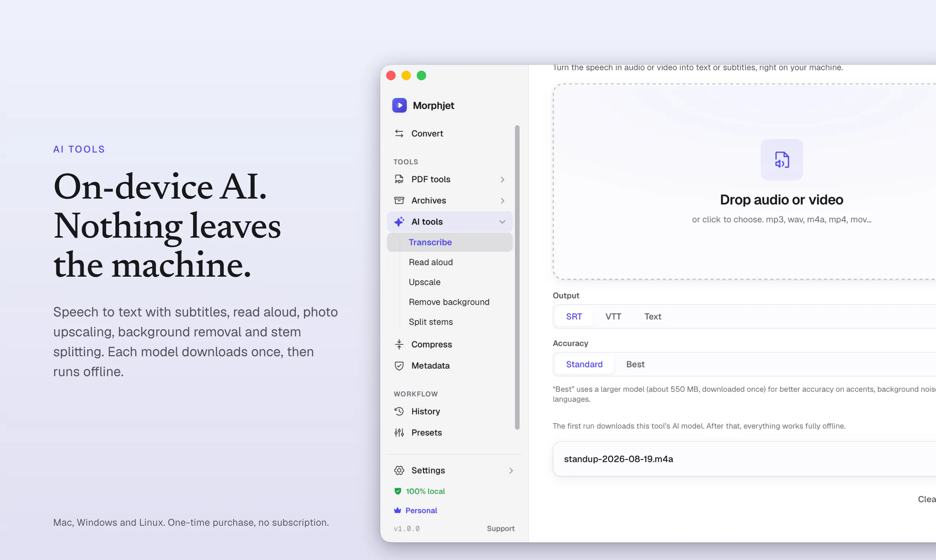Click the sidebar vertical scrollbar
Image resolution: width=936 pixels, height=560 pixels.
point(517,277)
